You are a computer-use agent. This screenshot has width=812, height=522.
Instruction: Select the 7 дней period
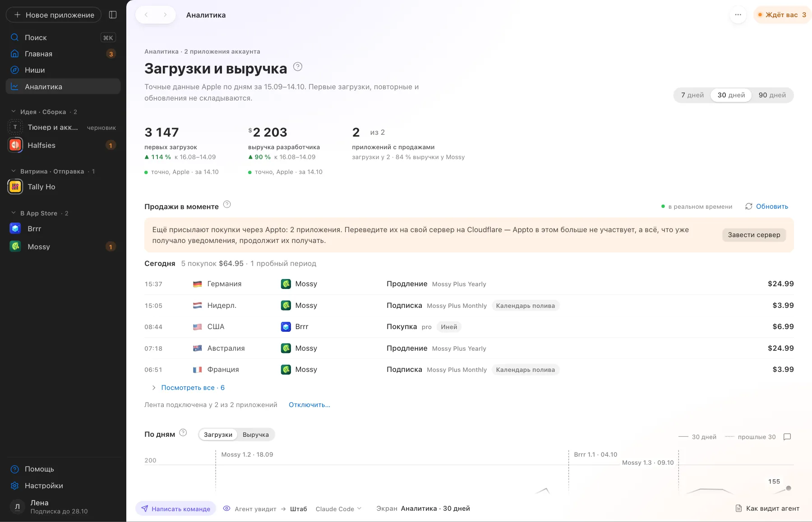(692, 95)
